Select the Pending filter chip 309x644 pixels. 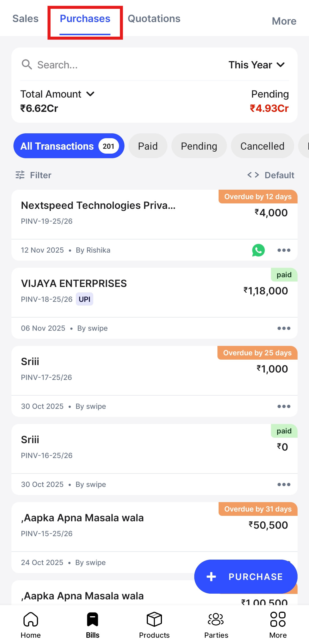(199, 146)
